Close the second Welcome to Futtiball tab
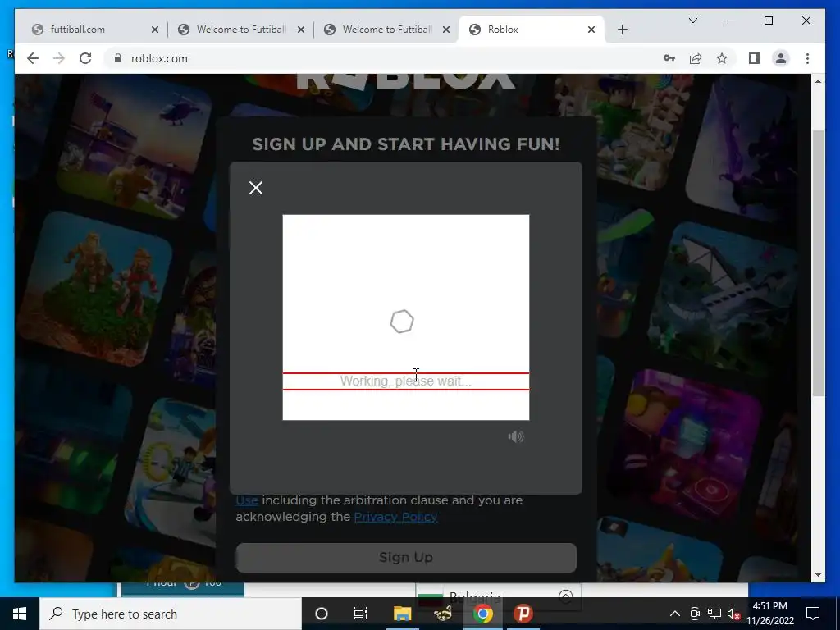 [x=446, y=30]
